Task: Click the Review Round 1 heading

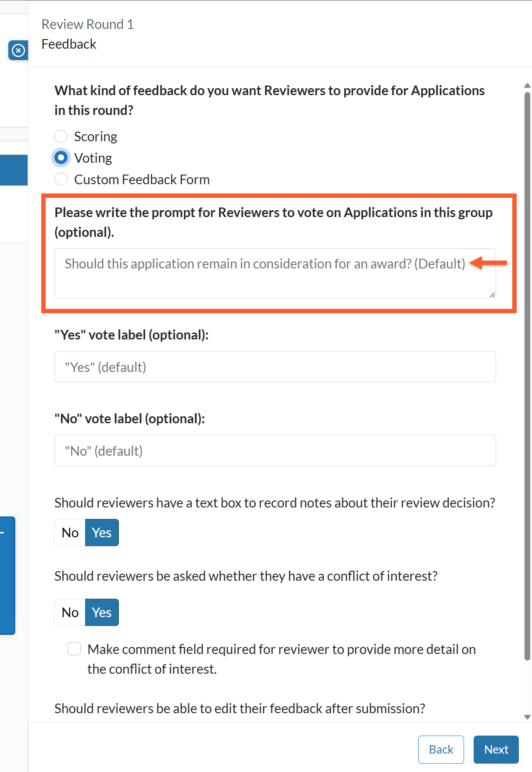Action: (88, 24)
